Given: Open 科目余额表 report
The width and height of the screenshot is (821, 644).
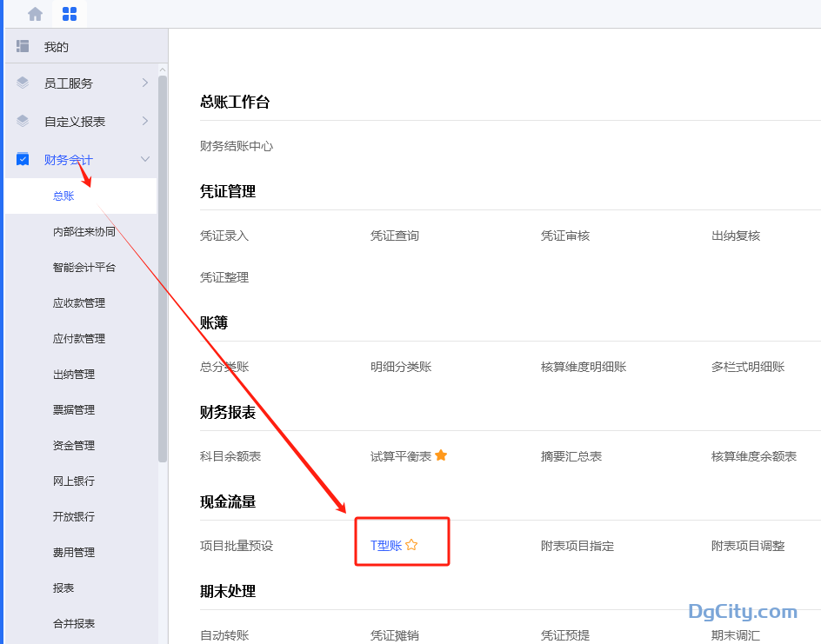Looking at the screenshot, I should pos(230,456).
